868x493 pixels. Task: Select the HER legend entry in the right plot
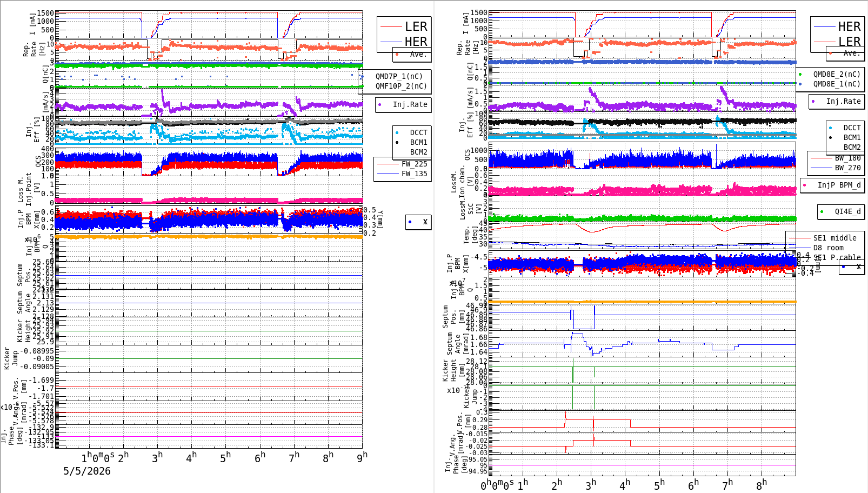click(x=849, y=26)
